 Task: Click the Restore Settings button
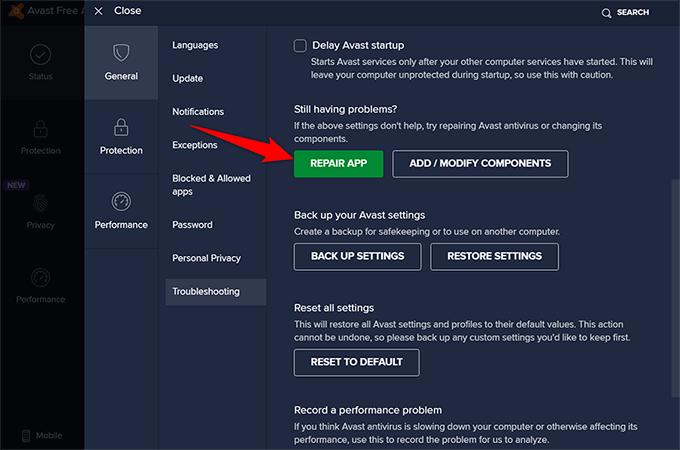tap(494, 256)
